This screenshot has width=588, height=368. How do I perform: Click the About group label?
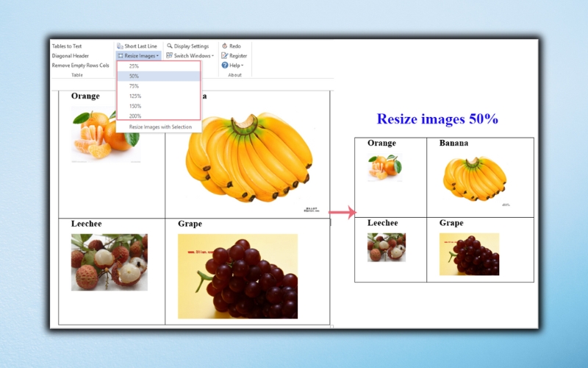[235, 75]
